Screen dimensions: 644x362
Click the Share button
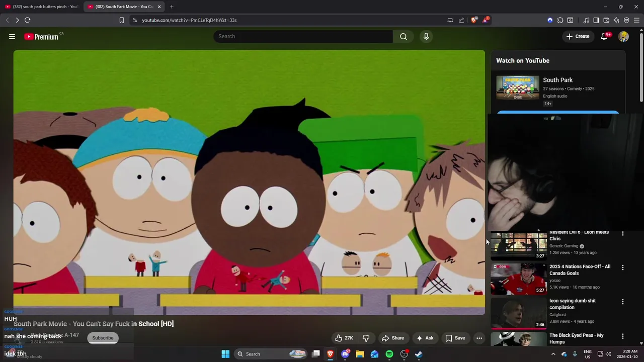click(392, 338)
